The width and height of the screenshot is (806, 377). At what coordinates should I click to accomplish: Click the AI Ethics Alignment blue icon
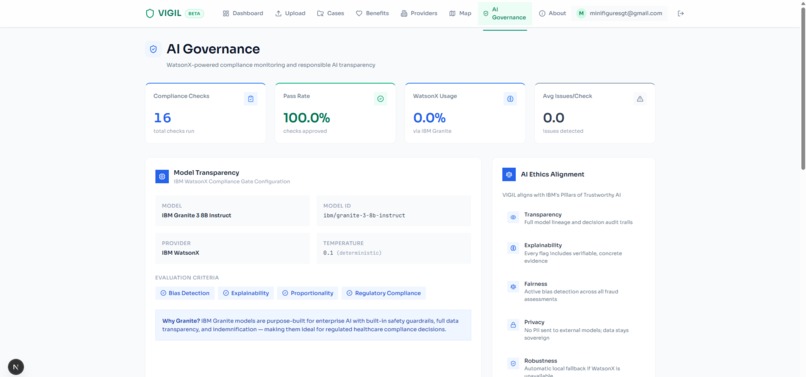click(x=509, y=174)
